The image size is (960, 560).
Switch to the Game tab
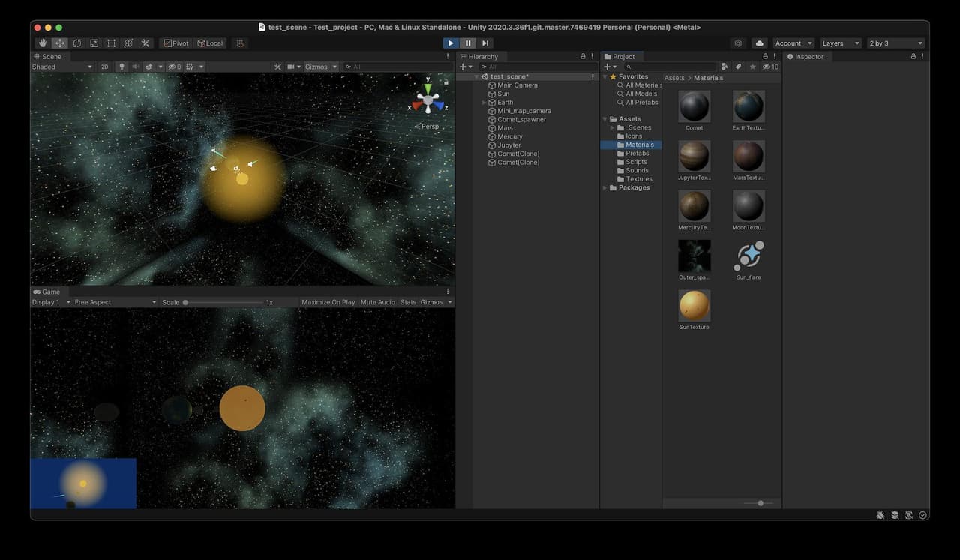point(46,292)
